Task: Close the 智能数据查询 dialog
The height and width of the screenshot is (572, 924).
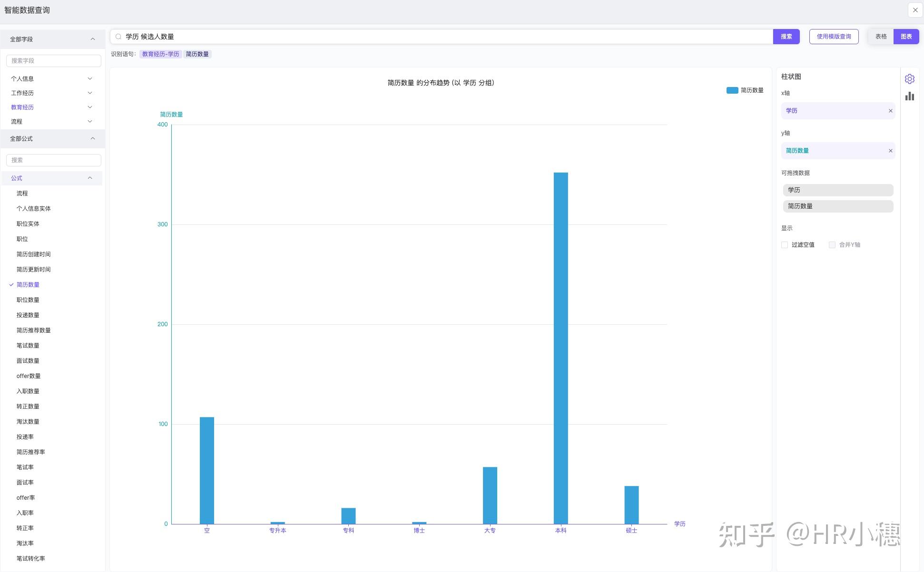Action: pos(915,10)
